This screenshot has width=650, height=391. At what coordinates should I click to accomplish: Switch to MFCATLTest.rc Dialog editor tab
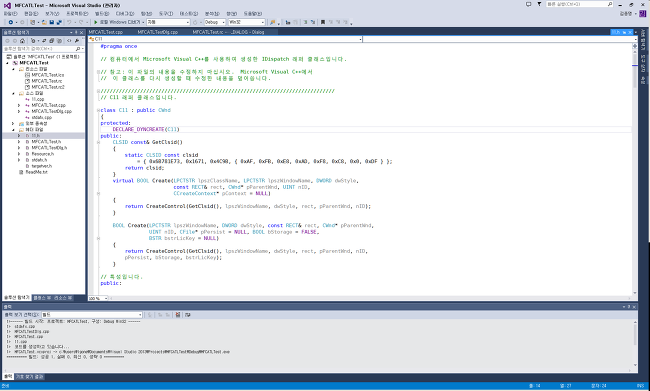tap(228, 32)
